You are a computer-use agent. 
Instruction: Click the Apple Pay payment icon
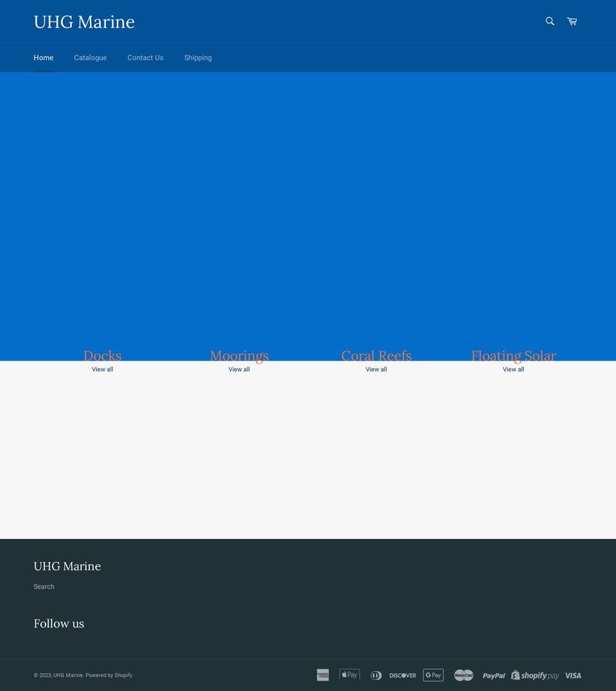pos(349,675)
